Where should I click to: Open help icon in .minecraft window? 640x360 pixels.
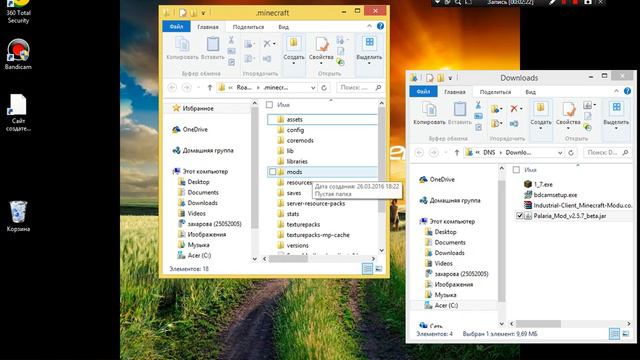pyautogui.click(x=380, y=26)
